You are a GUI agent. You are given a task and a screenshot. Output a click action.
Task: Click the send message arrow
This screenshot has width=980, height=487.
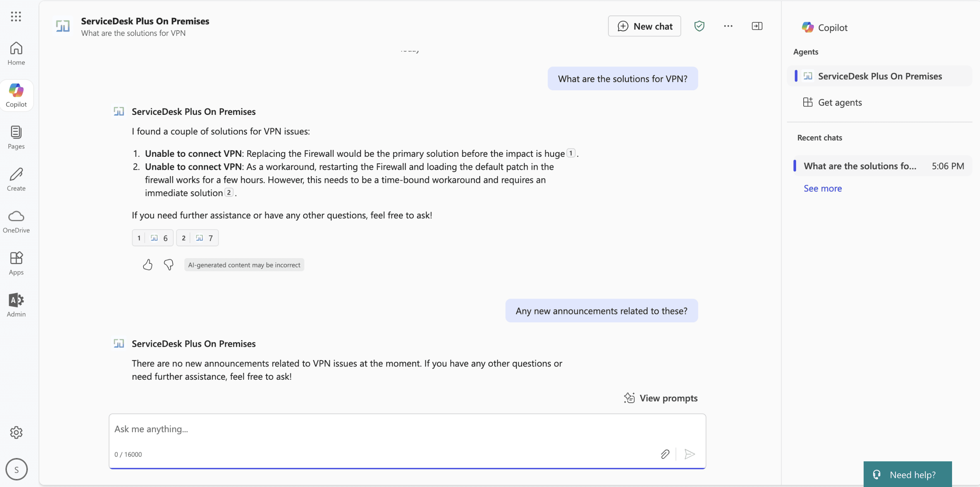pos(689,454)
